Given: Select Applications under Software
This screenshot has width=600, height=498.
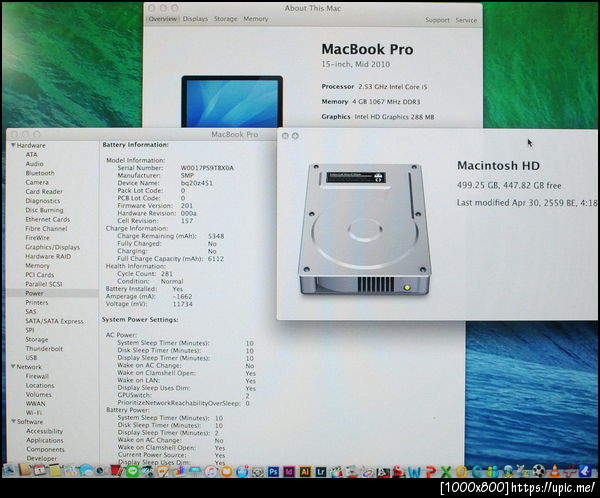Looking at the screenshot, I should pos(45,440).
